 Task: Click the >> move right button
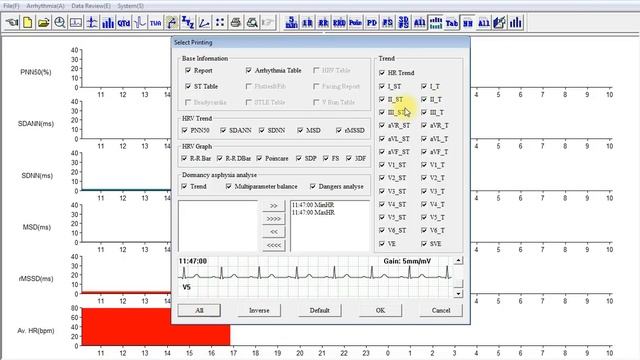point(273,206)
